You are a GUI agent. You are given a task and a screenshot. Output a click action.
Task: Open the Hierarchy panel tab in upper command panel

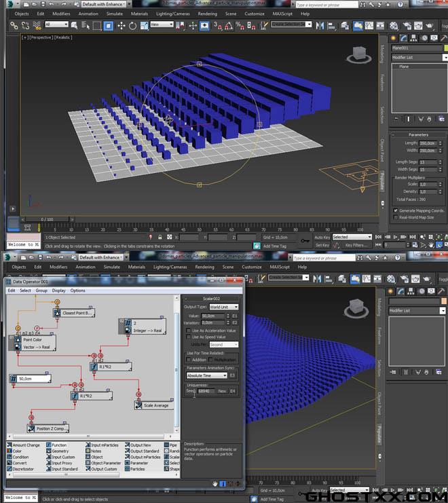point(413,38)
